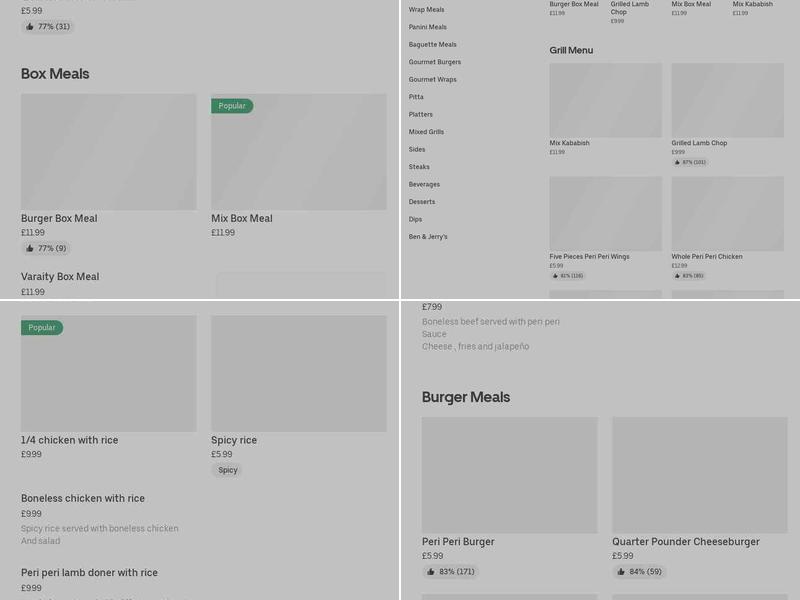Click the Spicy tag under Spicy rice
Screen dimensions: 800x600
coord(227,470)
